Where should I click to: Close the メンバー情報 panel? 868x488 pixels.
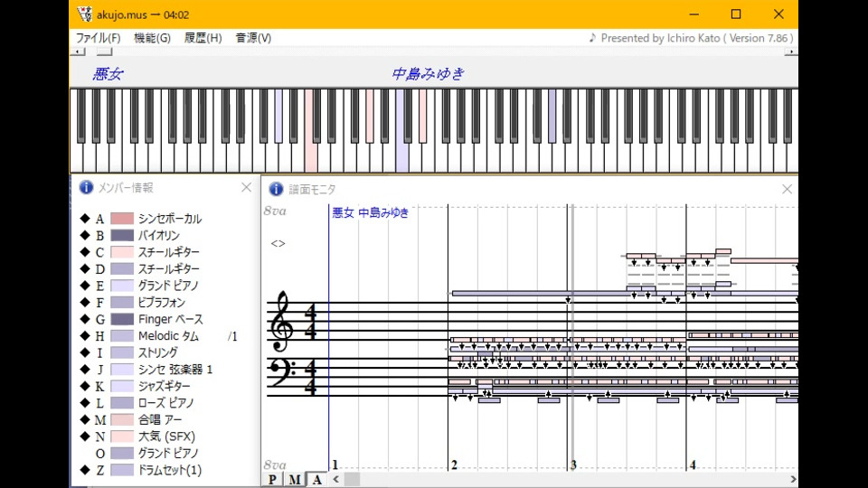pos(246,188)
